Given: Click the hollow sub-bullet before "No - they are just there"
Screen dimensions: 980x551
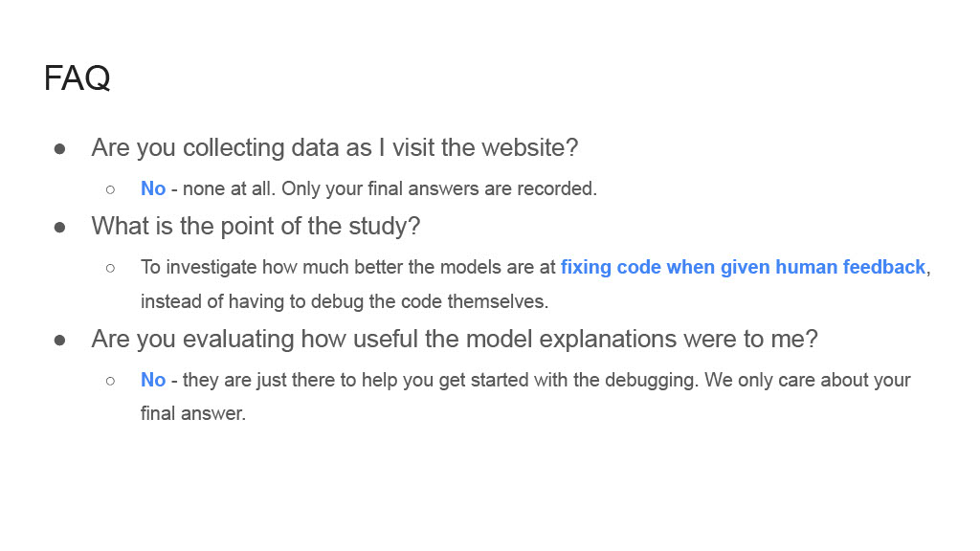Looking at the screenshot, I should click(111, 381).
